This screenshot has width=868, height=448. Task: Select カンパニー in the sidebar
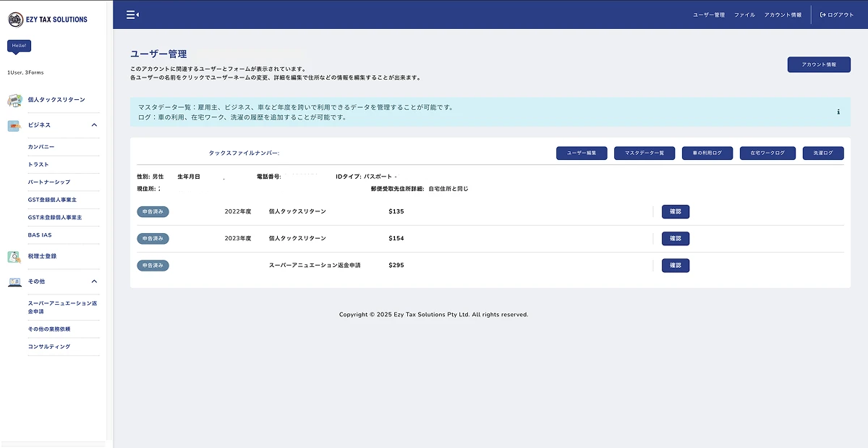point(41,147)
